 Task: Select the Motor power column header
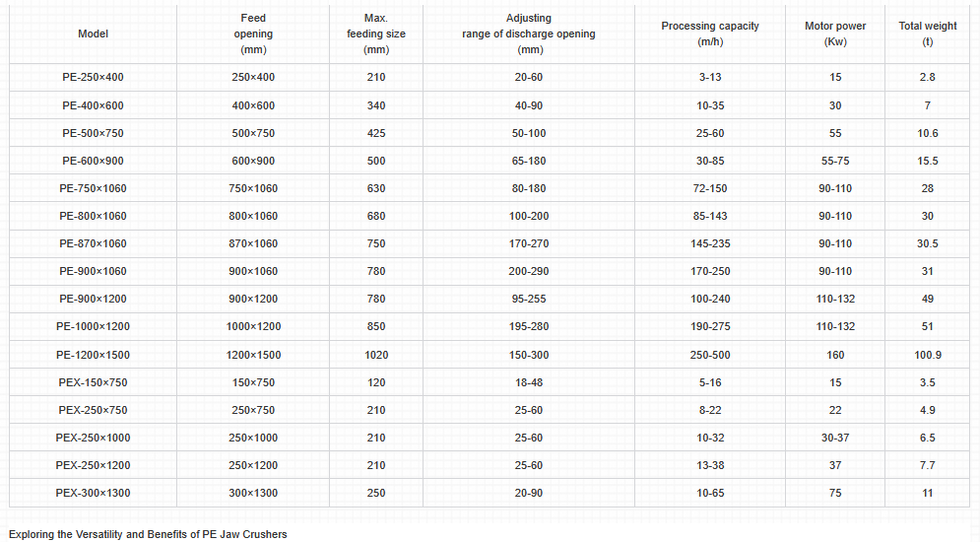point(835,34)
